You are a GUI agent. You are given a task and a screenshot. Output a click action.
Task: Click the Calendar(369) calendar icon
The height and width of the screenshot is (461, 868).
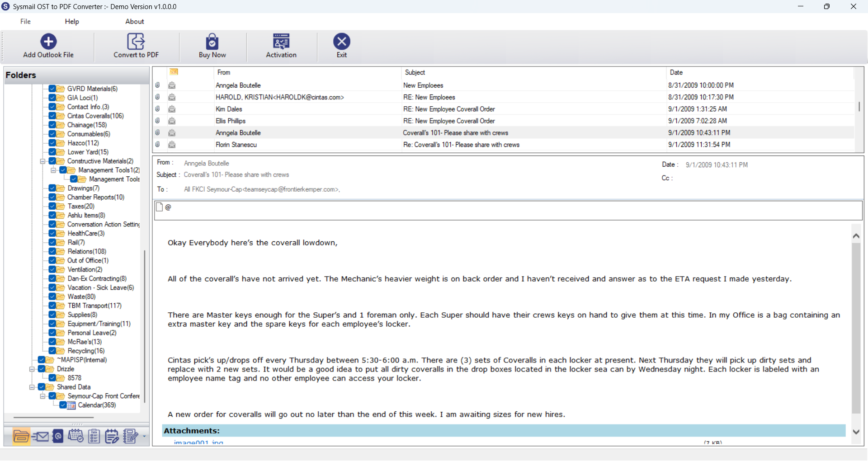[x=71, y=405]
